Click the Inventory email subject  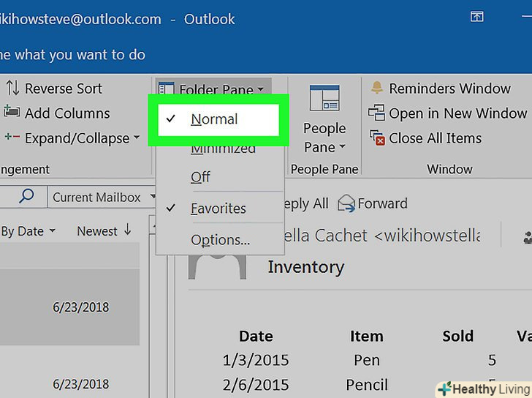[306, 267]
